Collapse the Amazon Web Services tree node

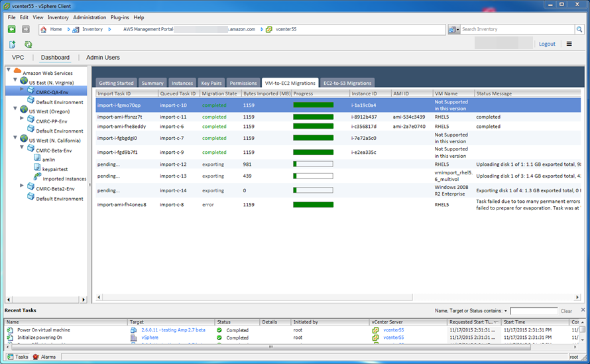[x=9, y=70]
